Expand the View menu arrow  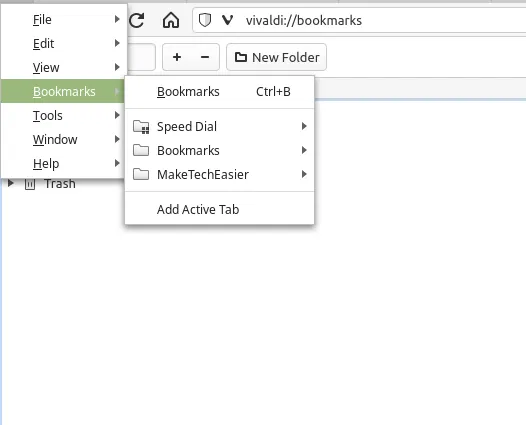tap(117, 67)
